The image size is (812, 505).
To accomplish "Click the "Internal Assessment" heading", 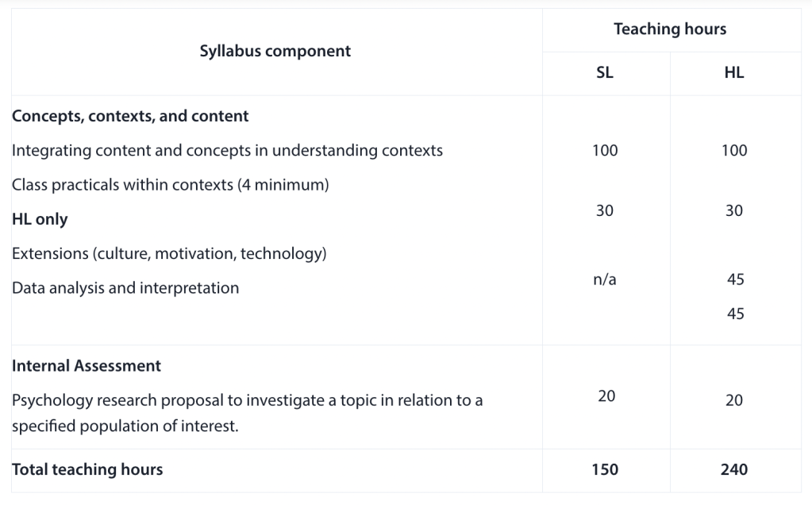I will click(x=87, y=366).
